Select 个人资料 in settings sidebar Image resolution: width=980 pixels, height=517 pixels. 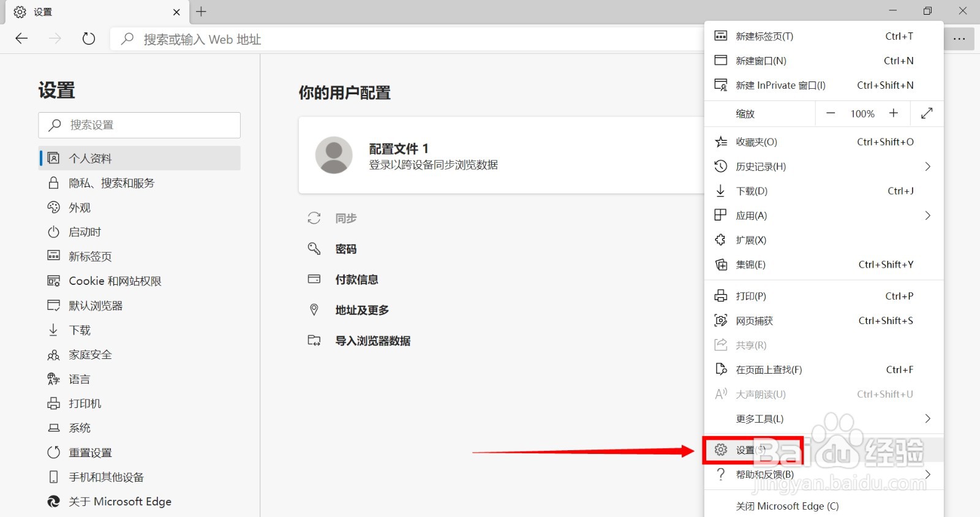pos(140,158)
